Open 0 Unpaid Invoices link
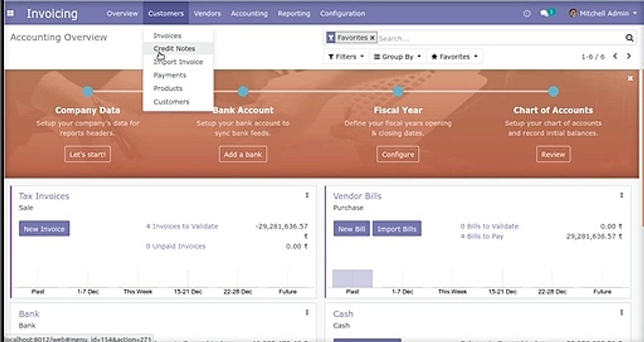Image resolution: width=644 pixels, height=342 pixels. (x=176, y=246)
